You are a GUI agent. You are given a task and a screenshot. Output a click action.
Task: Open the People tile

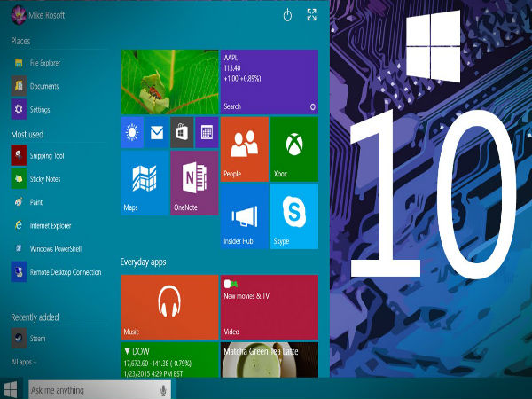[x=244, y=146]
